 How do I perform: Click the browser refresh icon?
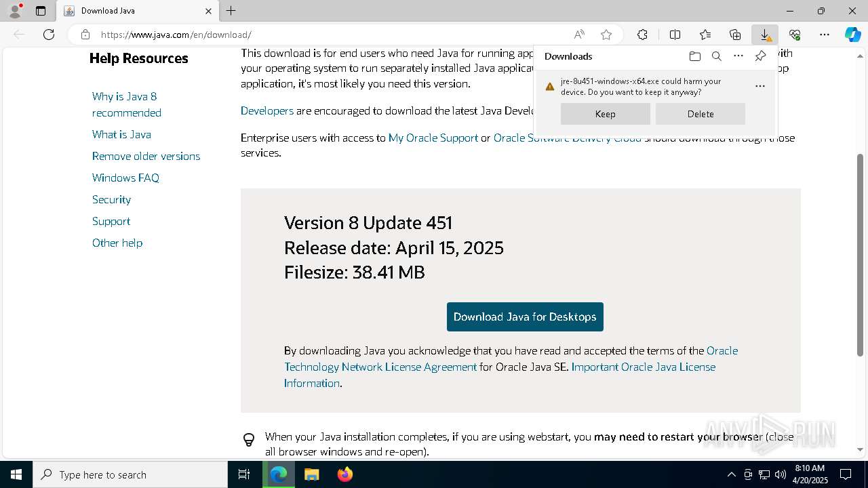click(49, 35)
